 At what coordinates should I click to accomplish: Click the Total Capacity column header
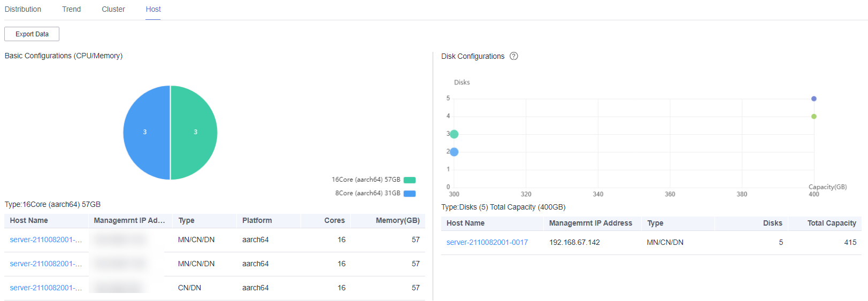(832, 223)
